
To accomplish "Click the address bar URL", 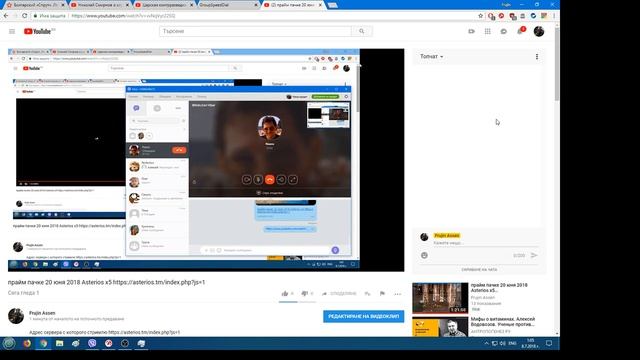I will point(123,16).
